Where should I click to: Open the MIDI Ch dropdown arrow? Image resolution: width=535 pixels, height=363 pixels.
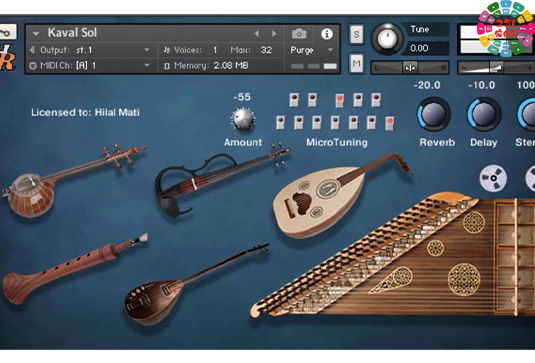(x=147, y=65)
